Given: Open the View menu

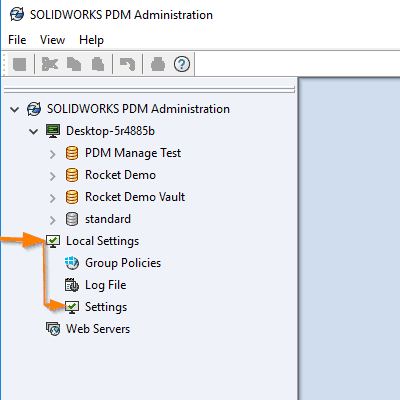Looking at the screenshot, I should pyautogui.click(x=52, y=40).
